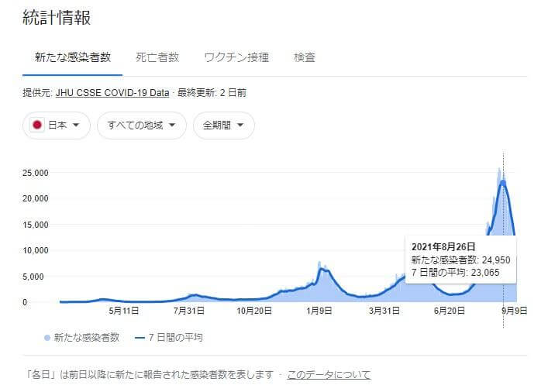Click the 15,000 y-axis value

click(x=36, y=225)
